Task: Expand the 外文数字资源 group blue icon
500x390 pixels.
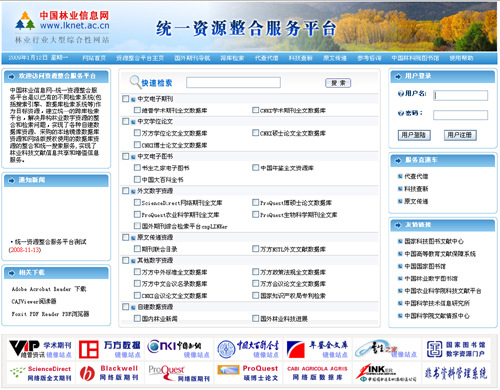Action: tap(133, 191)
